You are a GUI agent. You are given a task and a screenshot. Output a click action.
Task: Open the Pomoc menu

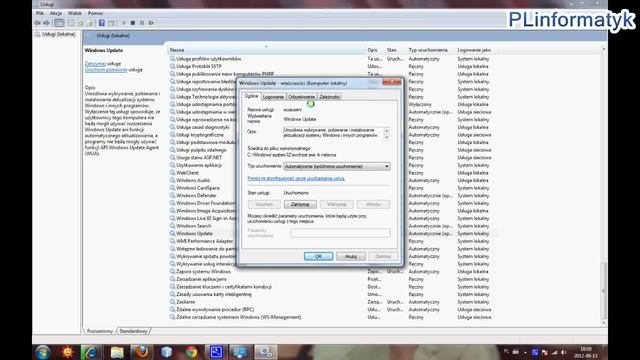coord(96,13)
